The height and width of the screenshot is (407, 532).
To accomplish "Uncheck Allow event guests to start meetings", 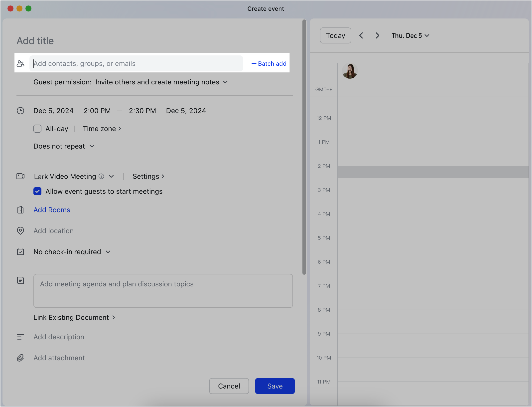I will click(x=37, y=191).
